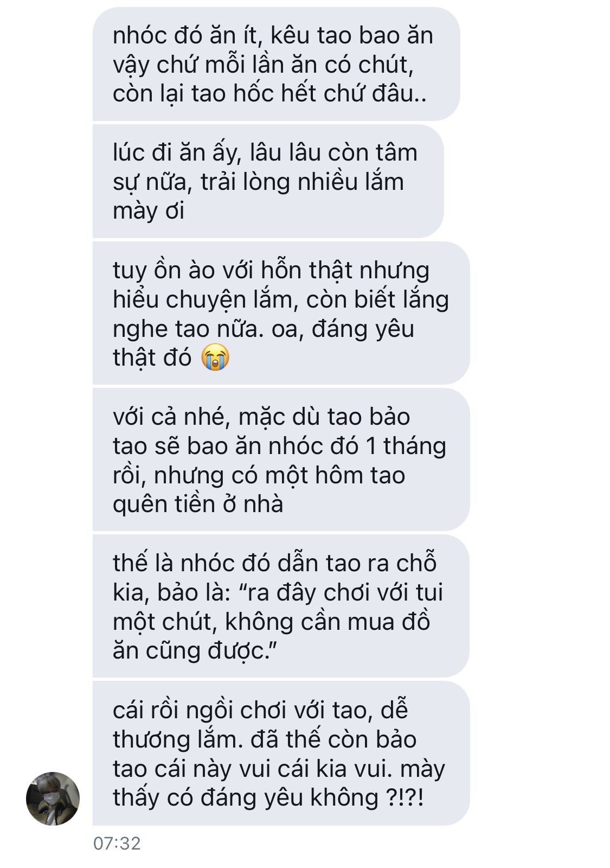This screenshot has width=610, height=868.
Task: Click the line "thấy có đáng yêu không ?!?!"
Action: coord(268,797)
